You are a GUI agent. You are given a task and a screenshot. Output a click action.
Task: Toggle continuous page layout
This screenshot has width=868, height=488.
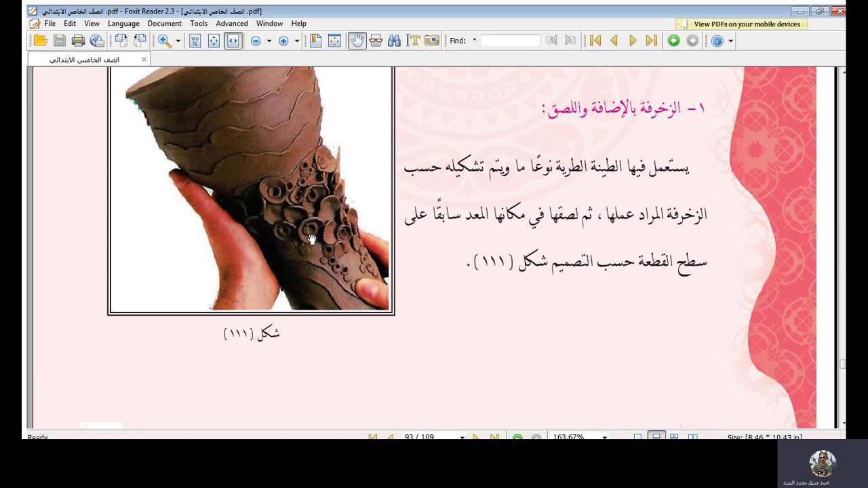point(656,436)
